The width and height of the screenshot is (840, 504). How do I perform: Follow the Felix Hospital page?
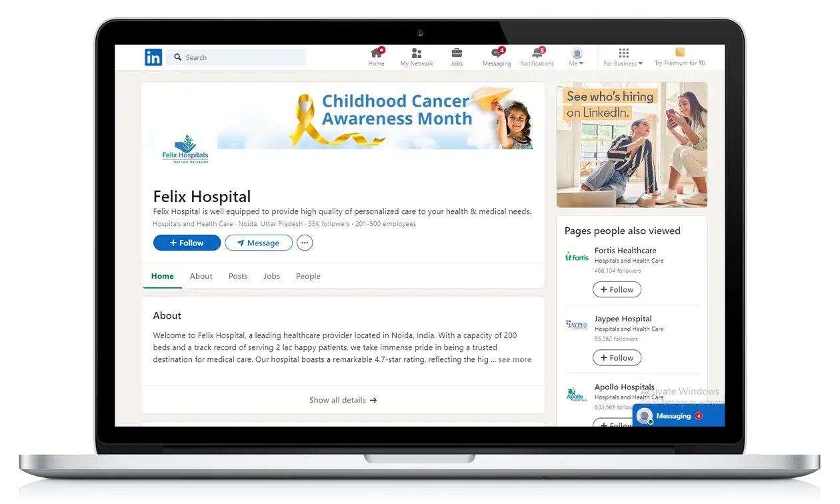[x=187, y=243]
